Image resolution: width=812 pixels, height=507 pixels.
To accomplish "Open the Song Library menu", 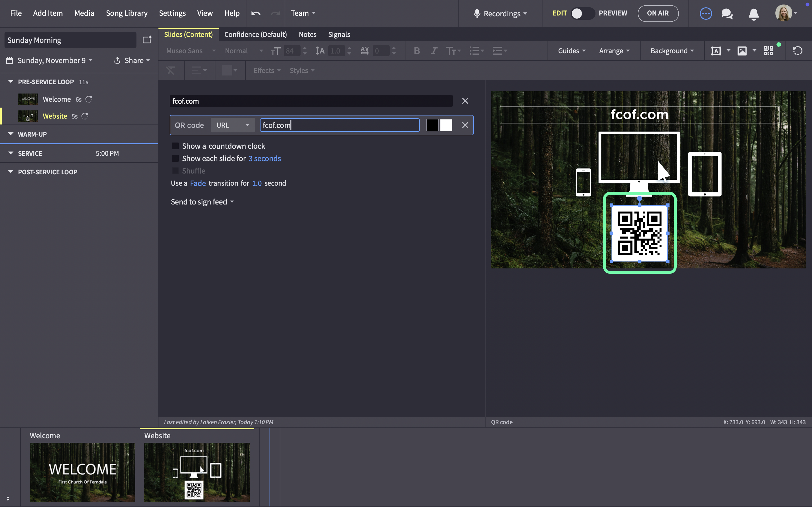I will (x=127, y=14).
